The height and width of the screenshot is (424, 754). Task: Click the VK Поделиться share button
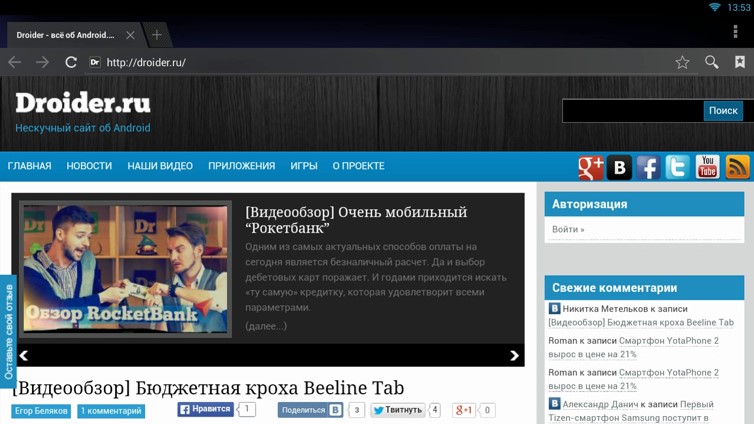[x=310, y=410]
